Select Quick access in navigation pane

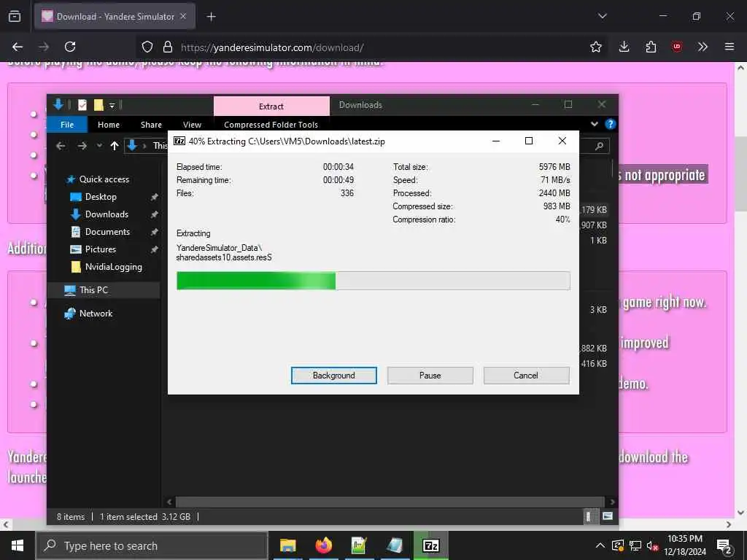104,179
